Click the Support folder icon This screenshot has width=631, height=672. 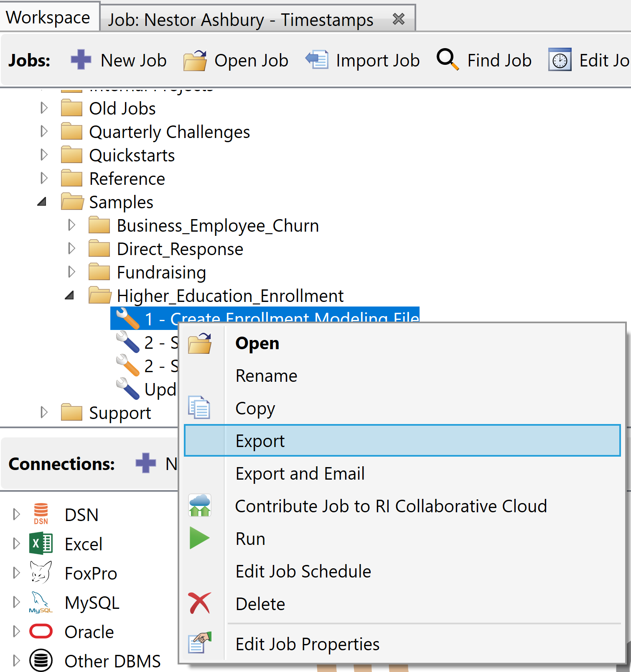point(71,412)
